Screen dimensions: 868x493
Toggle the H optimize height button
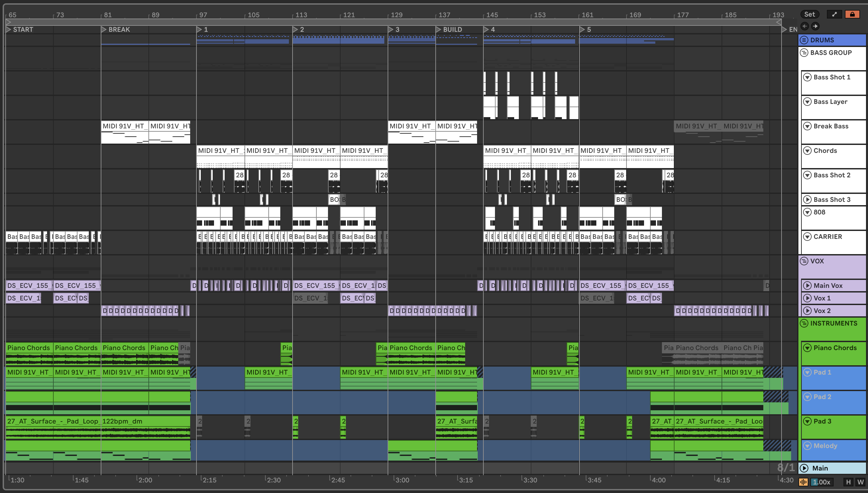[848, 482]
